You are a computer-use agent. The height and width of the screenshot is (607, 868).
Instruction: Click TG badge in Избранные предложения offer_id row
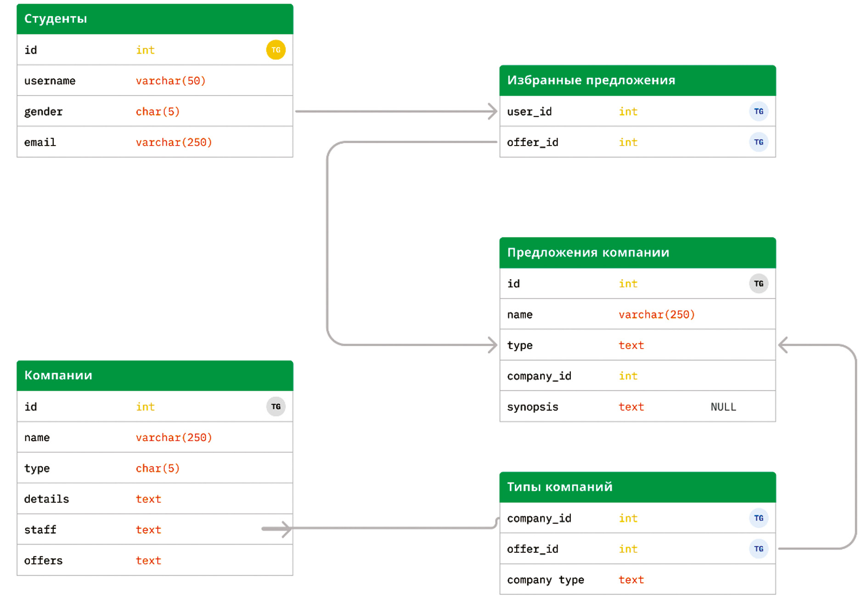tap(758, 142)
